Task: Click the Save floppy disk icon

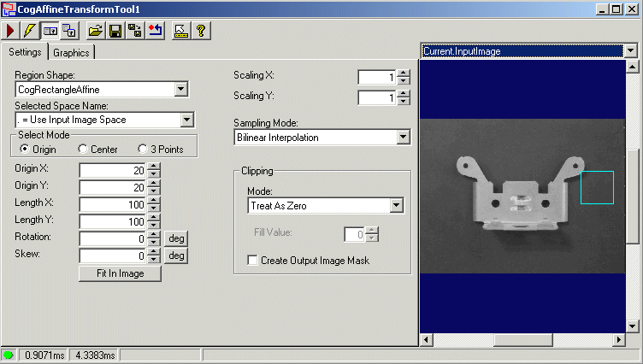Action: click(x=115, y=31)
